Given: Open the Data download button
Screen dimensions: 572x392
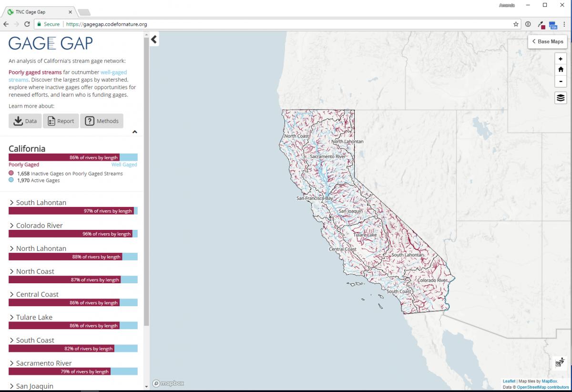Looking at the screenshot, I should coord(25,121).
